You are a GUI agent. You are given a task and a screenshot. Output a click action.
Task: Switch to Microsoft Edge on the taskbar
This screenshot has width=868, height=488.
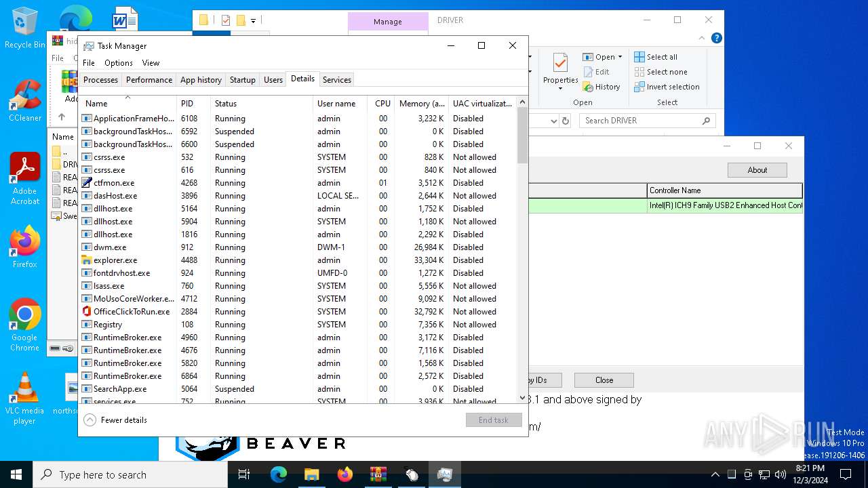click(x=279, y=474)
